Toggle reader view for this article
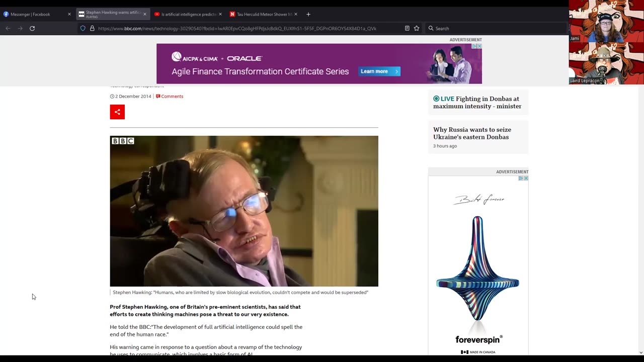This screenshot has width=644, height=362. coord(407,28)
